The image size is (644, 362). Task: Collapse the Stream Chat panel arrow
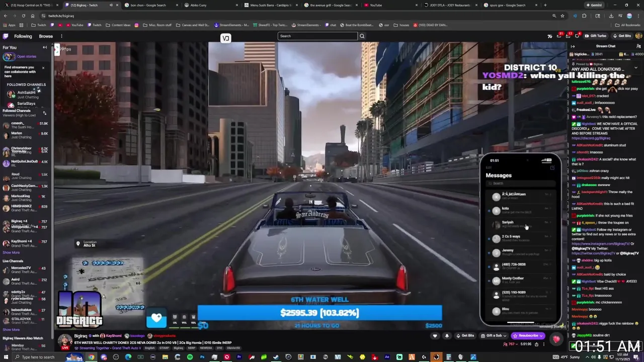pos(573,46)
